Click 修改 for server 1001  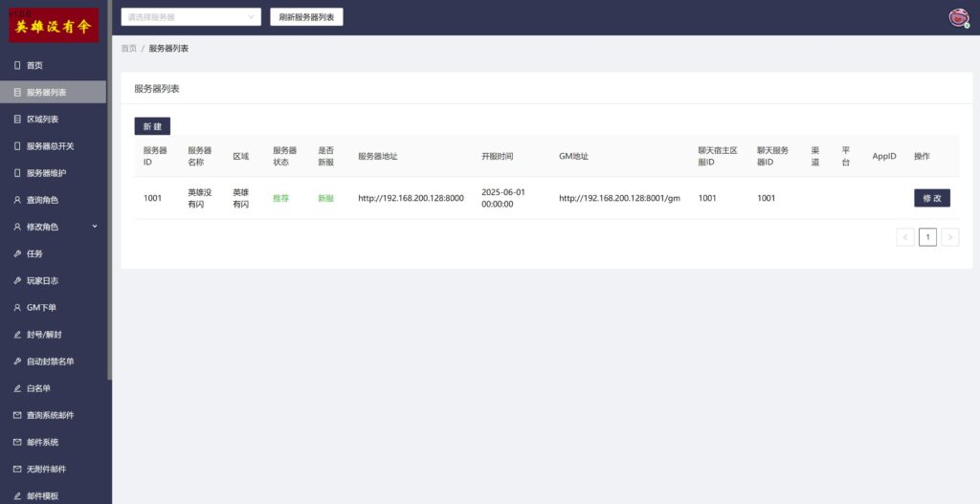931,198
